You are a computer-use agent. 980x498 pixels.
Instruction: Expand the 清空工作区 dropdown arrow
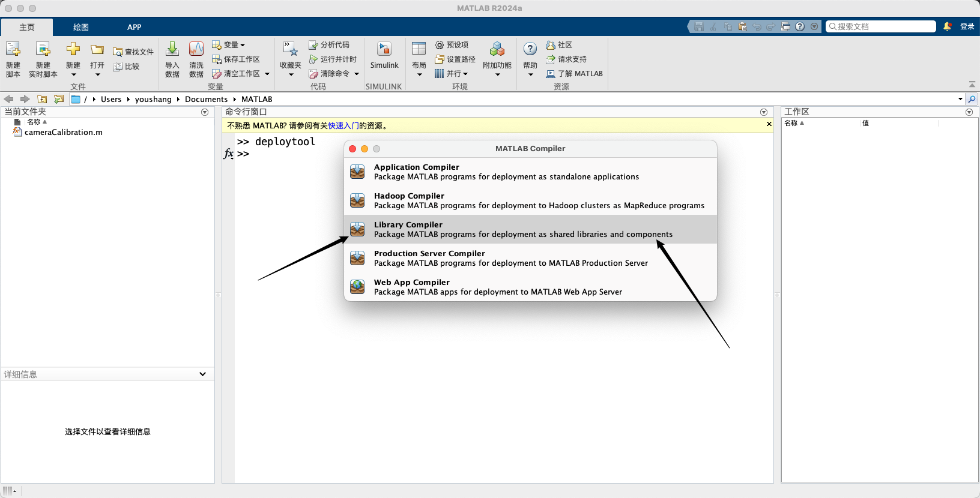tap(267, 74)
